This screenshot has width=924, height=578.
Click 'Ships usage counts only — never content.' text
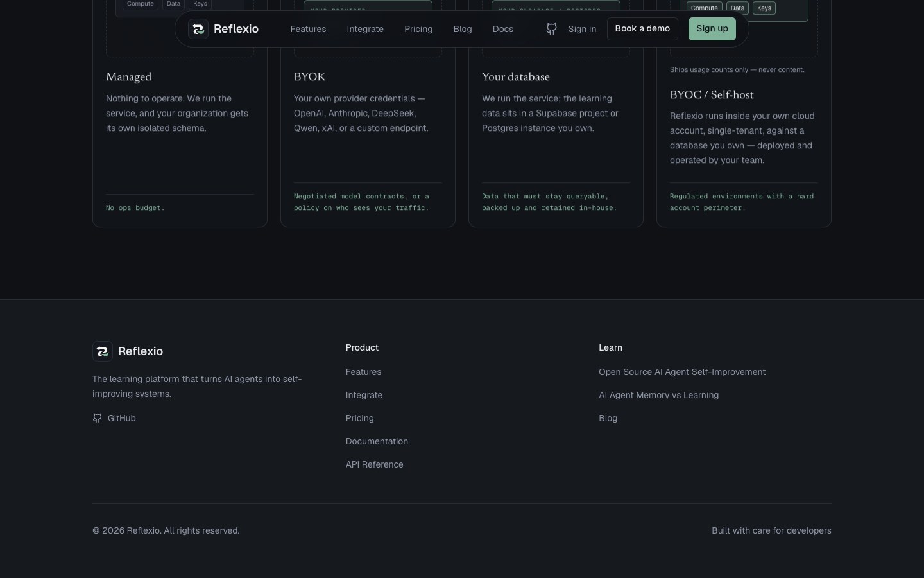pyautogui.click(x=737, y=69)
